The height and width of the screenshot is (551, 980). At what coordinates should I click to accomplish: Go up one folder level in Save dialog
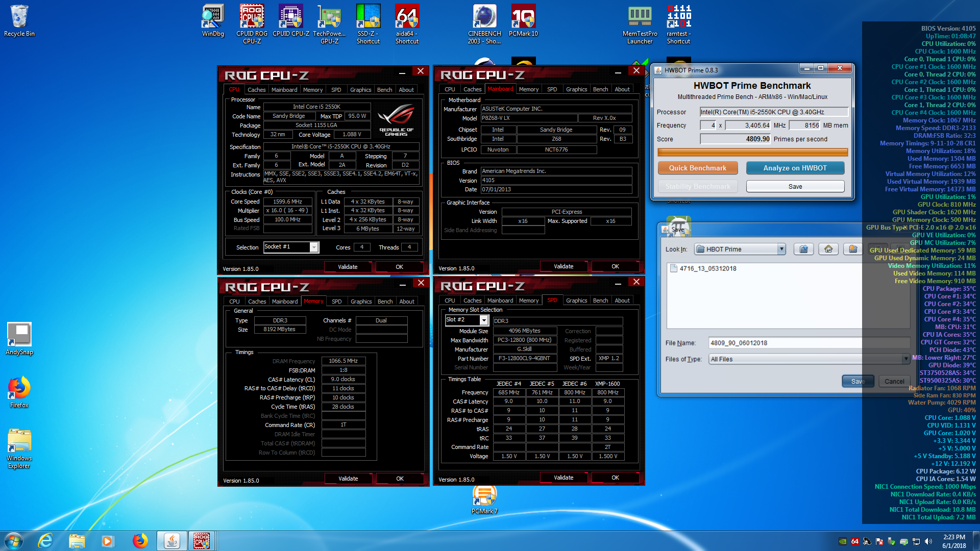(804, 249)
